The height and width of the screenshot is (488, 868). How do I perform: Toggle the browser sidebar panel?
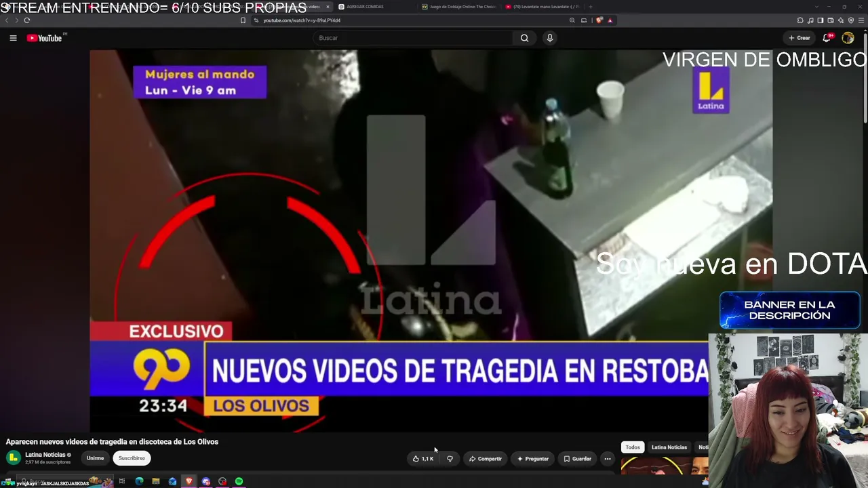[x=821, y=20]
